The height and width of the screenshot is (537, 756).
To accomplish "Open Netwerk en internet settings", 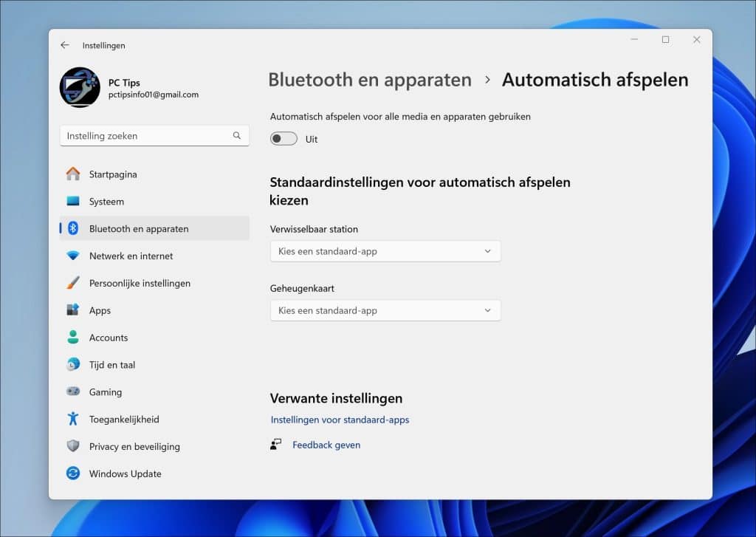I will click(x=154, y=256).
